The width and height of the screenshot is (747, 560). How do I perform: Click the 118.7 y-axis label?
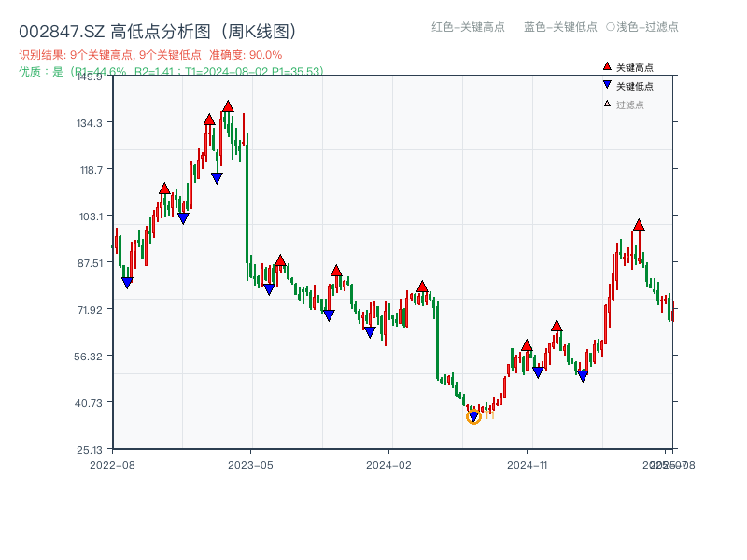pos(91,170)
